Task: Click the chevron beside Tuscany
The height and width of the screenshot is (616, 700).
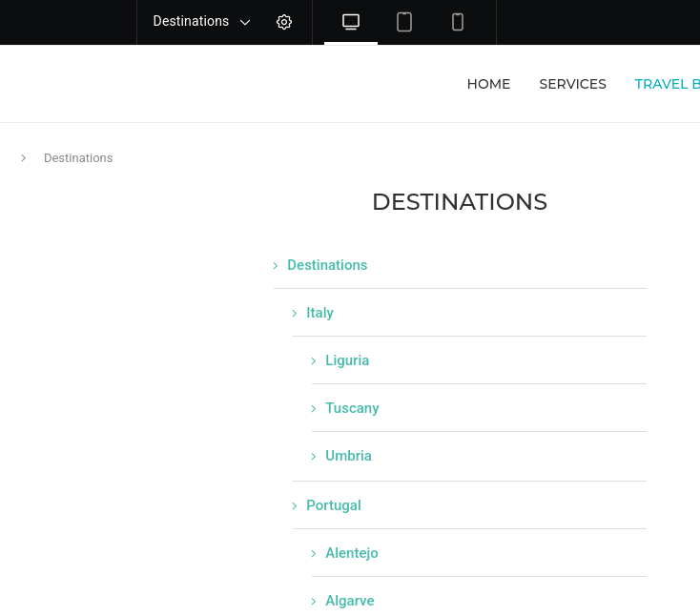Action: [314, 409]
